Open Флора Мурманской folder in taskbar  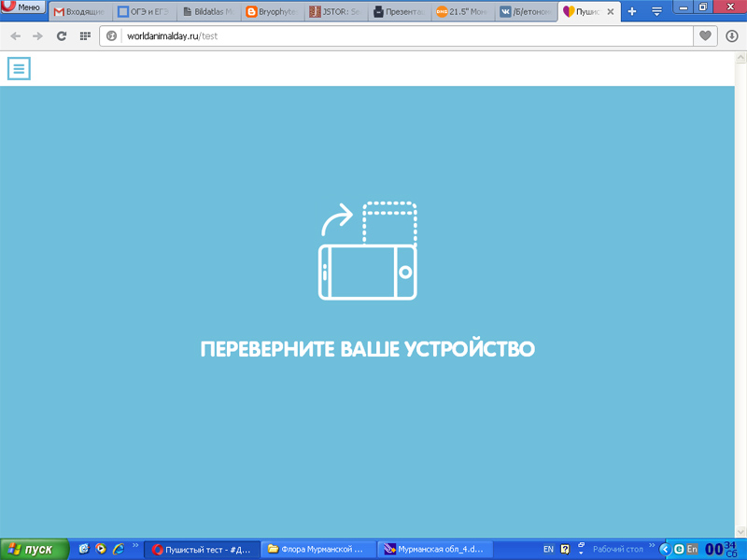(318, 550)
